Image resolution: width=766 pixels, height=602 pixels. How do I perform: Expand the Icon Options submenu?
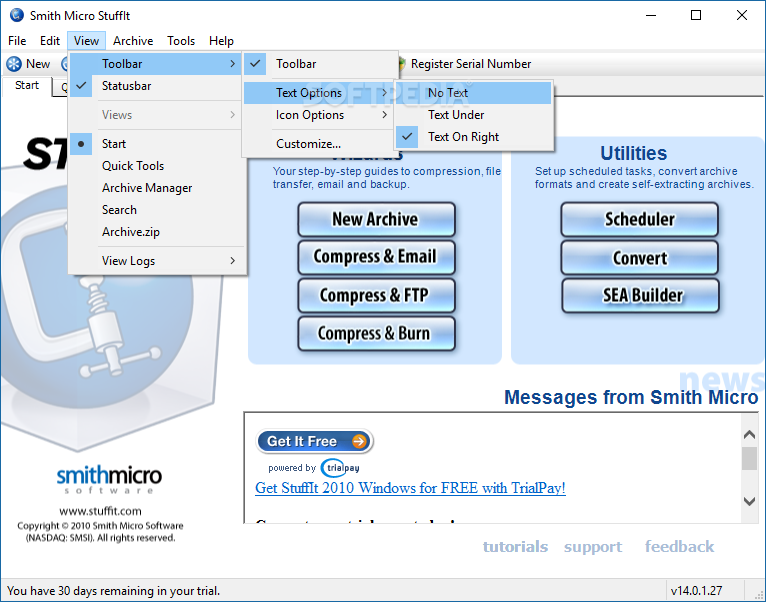click(318, 115)
